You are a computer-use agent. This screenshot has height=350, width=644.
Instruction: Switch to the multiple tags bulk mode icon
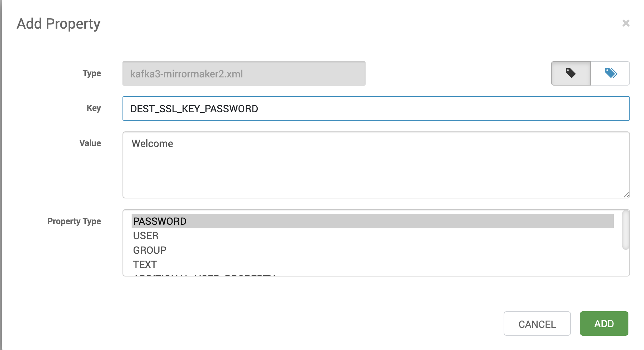point(610,73)
